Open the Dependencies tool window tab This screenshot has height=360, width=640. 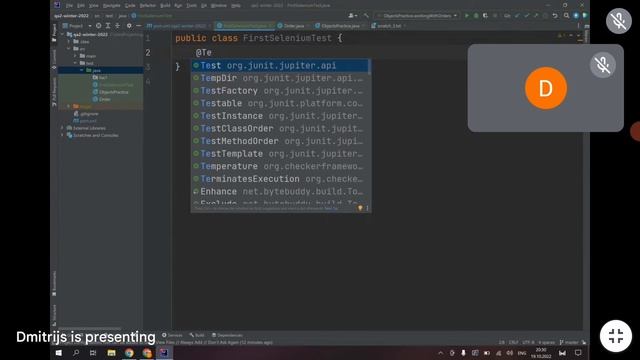227,335
